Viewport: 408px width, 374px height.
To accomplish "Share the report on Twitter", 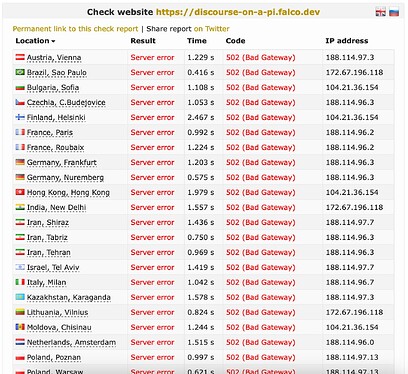I will (x=212, y=29).
